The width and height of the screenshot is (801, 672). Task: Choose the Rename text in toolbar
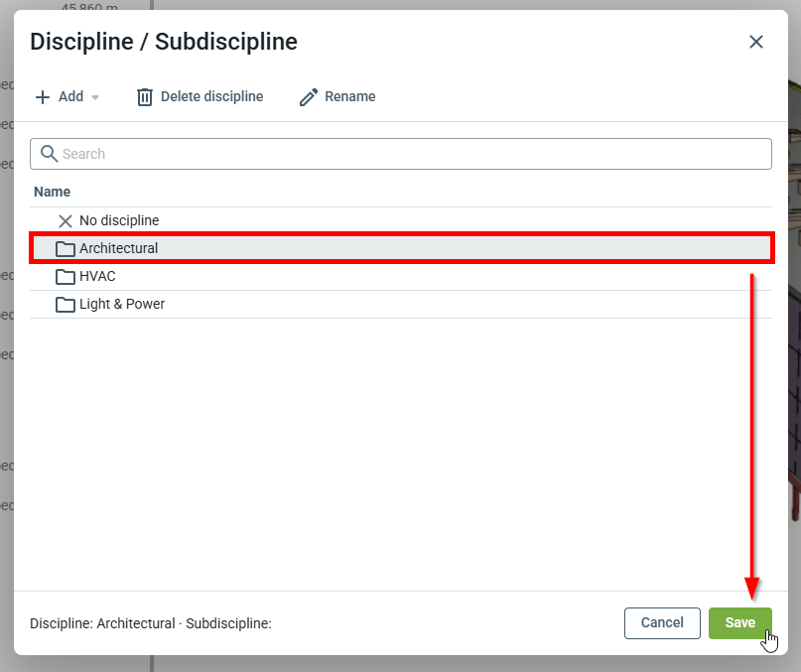click(x=349, y=97)
